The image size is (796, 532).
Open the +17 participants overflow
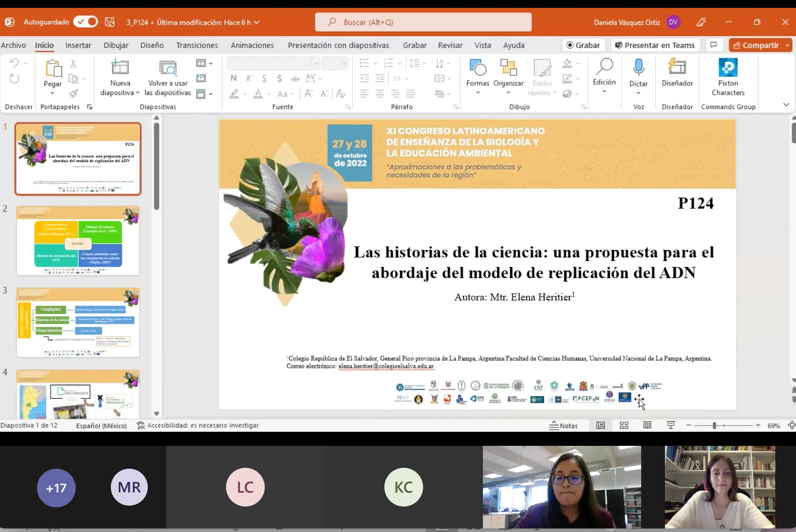(x=56, y=488)
